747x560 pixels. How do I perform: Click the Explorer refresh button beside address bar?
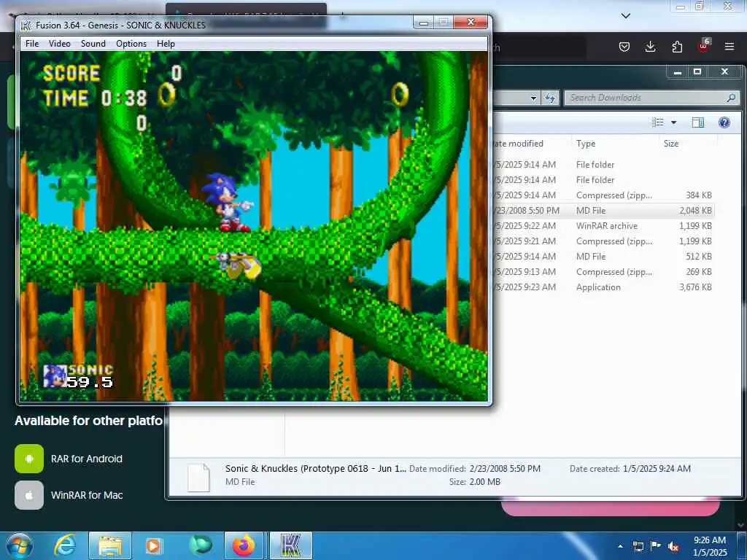pos(550,98)
